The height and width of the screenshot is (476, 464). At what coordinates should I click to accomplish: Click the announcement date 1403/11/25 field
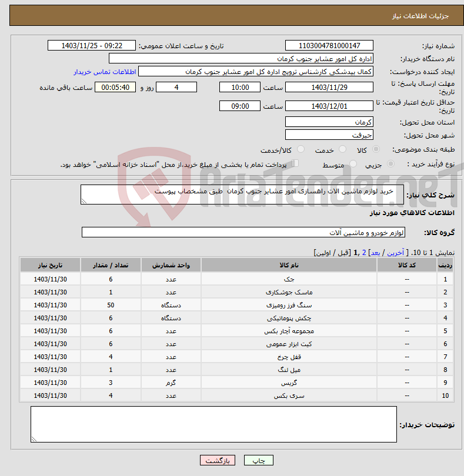(92, 45)
